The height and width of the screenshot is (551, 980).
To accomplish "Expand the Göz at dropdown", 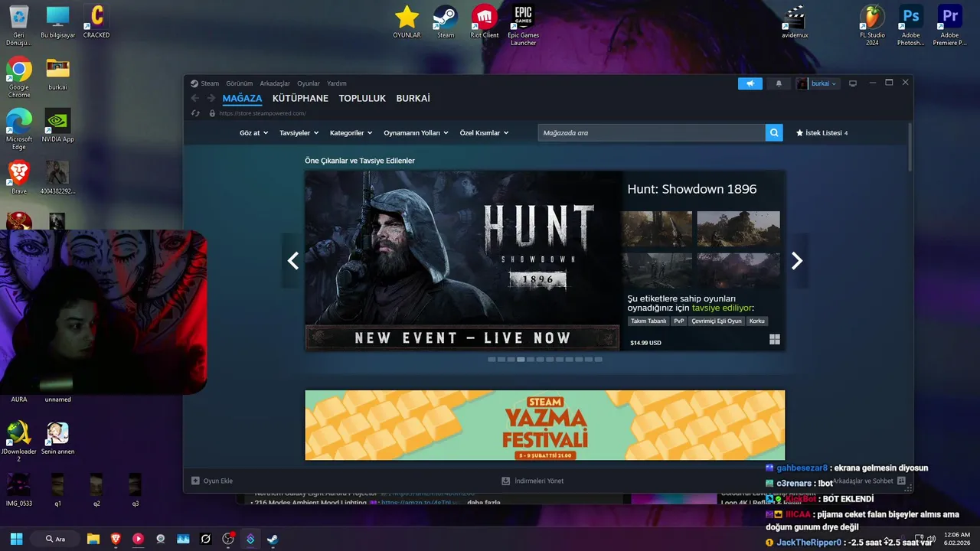I will pos(253,132).
